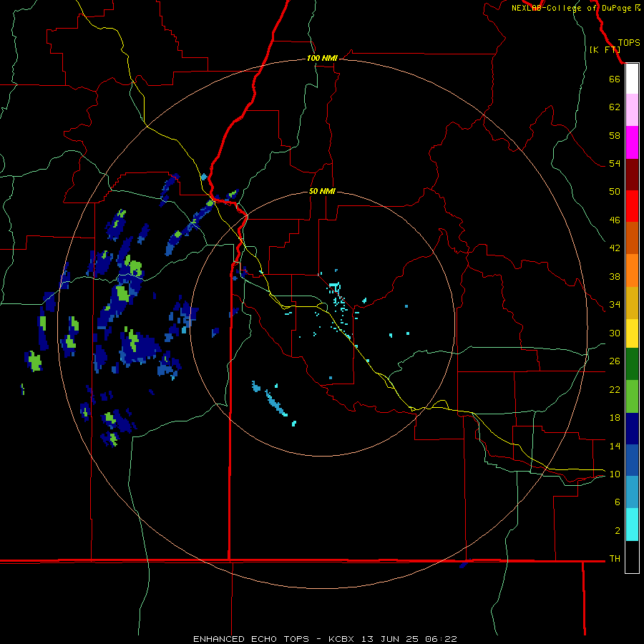Screen dimensions: 644x644
Task: Click the medium blue legend swatch near 10
Action: pos(632,460)
